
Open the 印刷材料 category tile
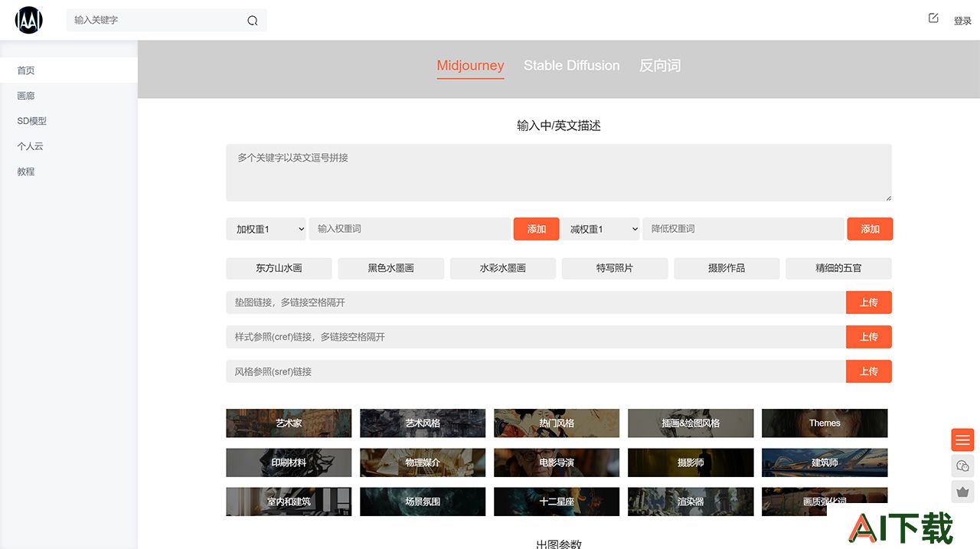click(x=289, y=462)
